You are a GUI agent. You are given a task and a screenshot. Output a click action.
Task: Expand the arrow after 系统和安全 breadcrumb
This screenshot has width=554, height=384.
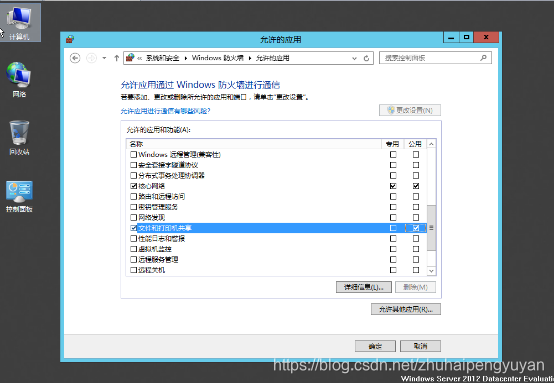[x=186, y=58]
